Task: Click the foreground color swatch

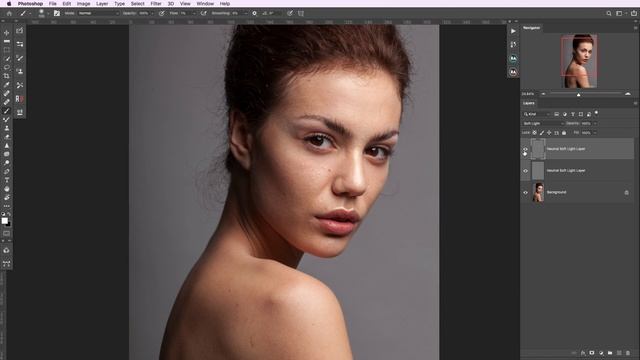Action: [x=4, y=220]
